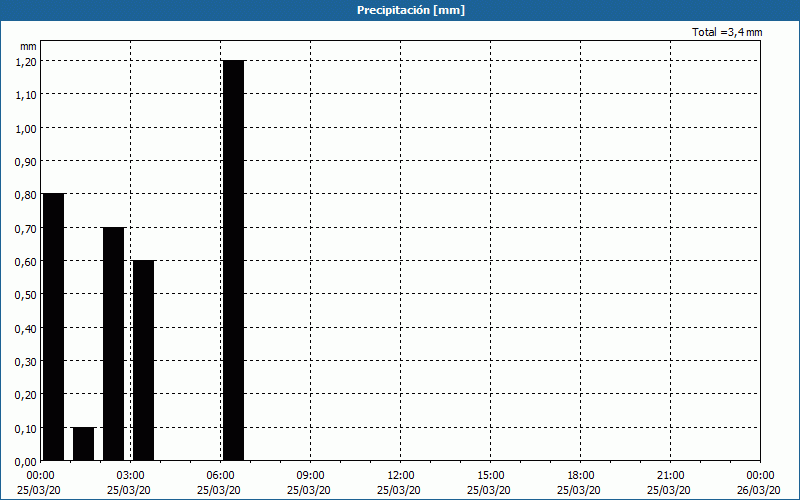
Task: Click the 0,30 y-axis label
Action: tap(26, 362)
